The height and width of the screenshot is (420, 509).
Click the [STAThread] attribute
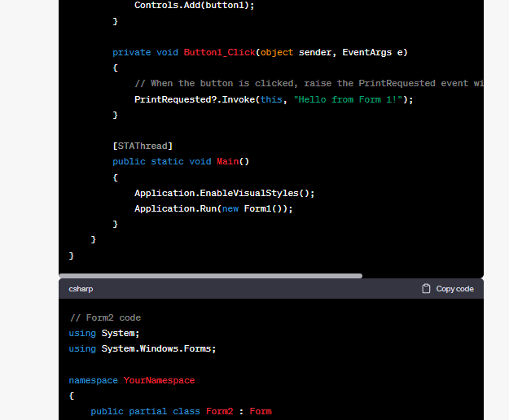pos(143,146)
